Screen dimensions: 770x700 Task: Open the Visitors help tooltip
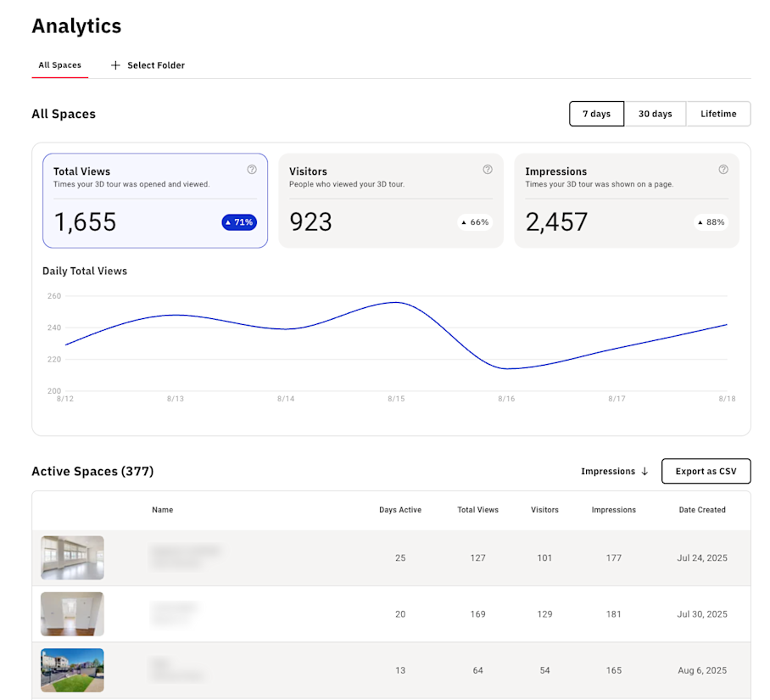click(x=488, y=169)
